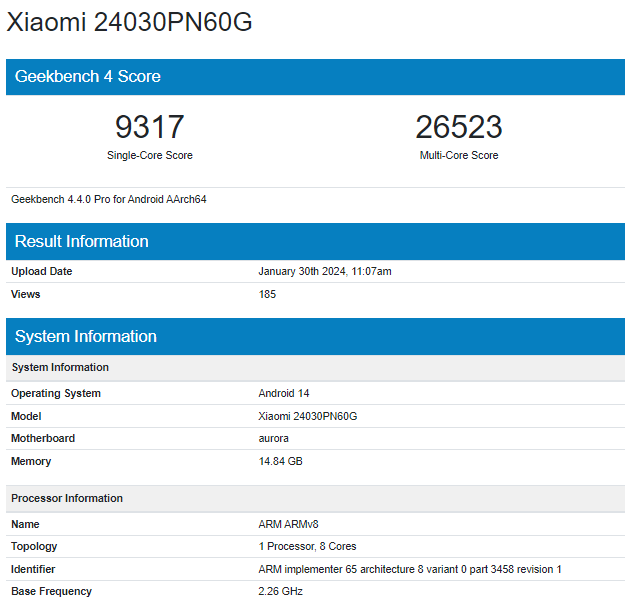Viewport: 633px width, 614px height.
Task: Select the ARM implementer 65 identifier string
Action: tap(410, 570)
